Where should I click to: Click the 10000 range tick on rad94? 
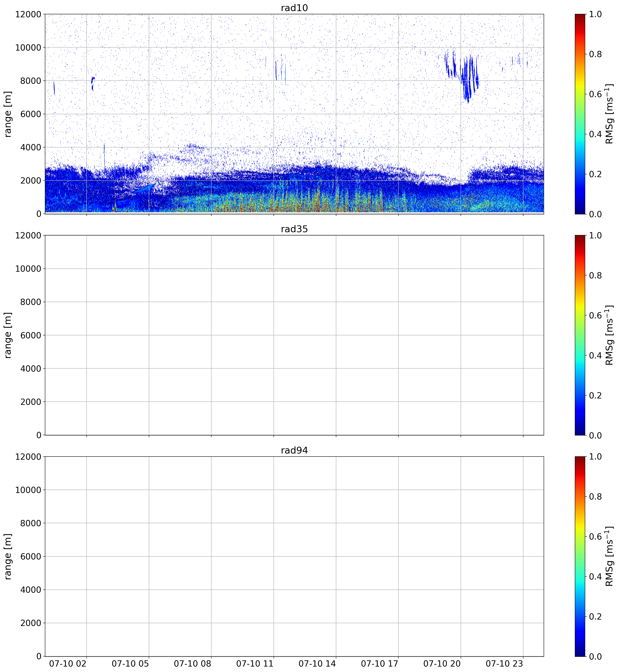[28, 490]
